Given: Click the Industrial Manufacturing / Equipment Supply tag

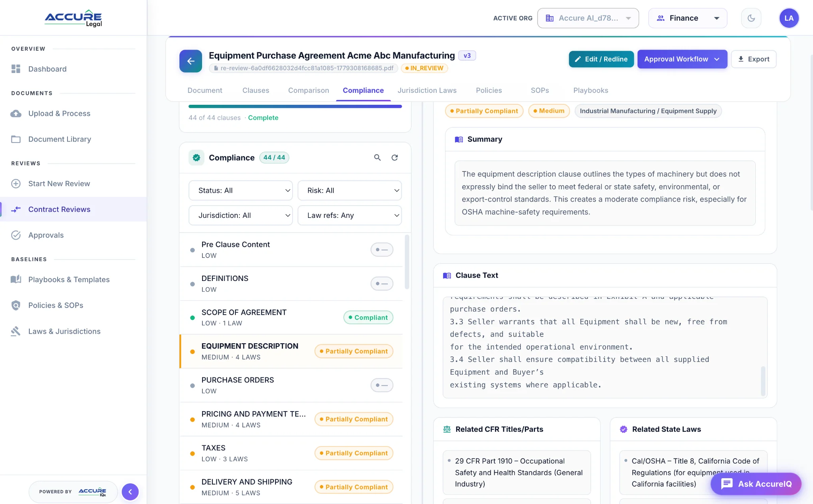Looking at the screenshot, I should coord(648,111).
